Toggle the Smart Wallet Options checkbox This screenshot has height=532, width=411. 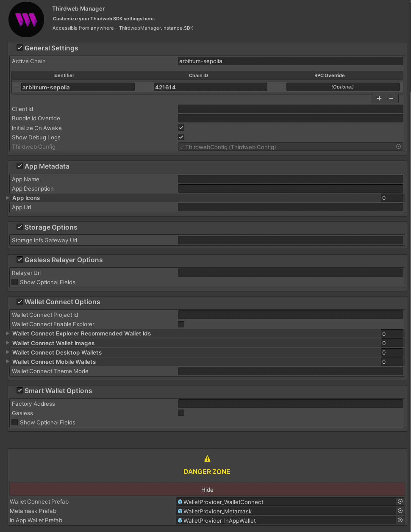coord(19,391)
